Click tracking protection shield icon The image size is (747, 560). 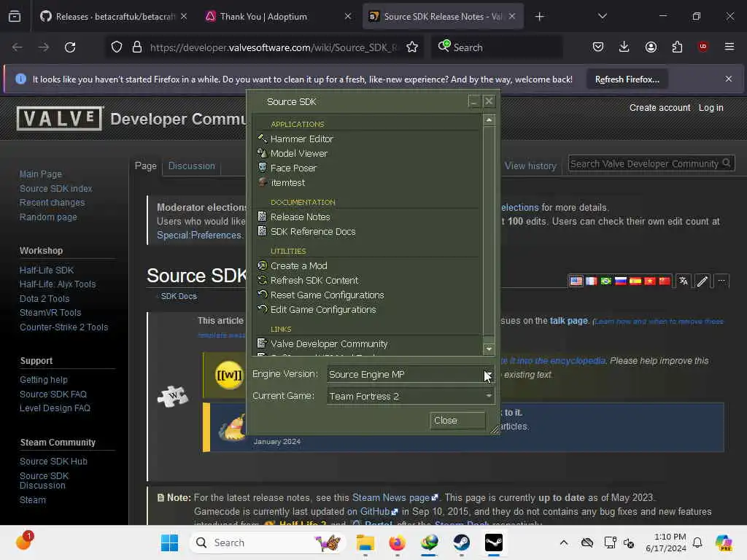pyautogui.click(x=117, y=47)
